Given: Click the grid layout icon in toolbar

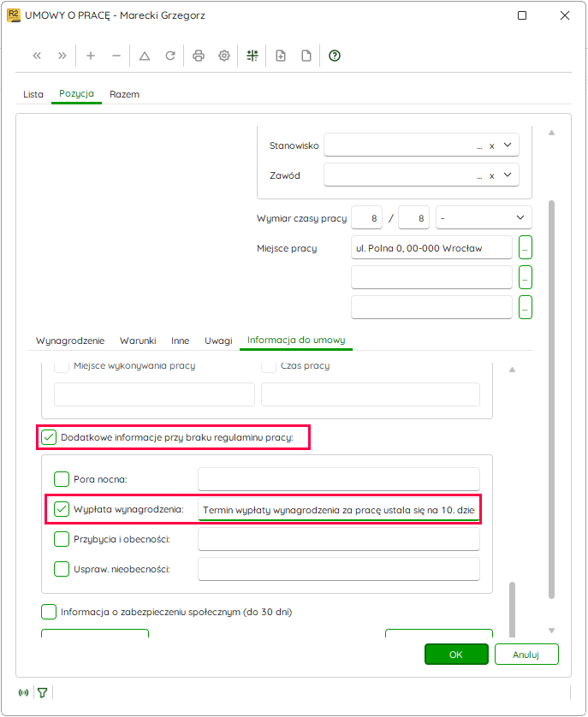Looking at the screenshot, I should coord(252,56).
